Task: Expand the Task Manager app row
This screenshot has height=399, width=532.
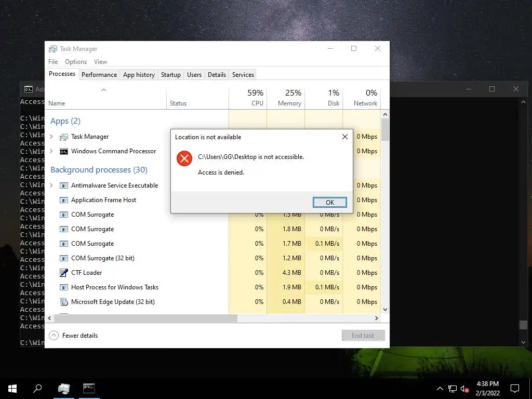Action: click(x=51, y=137)
